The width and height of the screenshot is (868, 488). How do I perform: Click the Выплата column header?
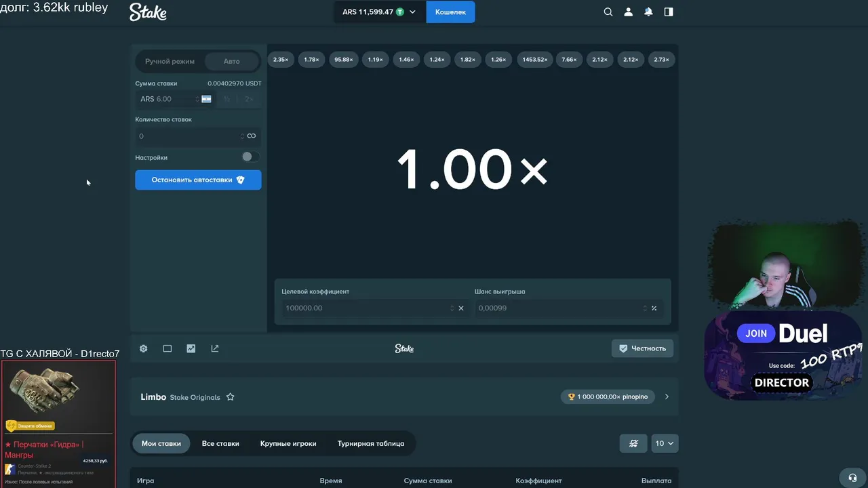[x=656, y=481]
